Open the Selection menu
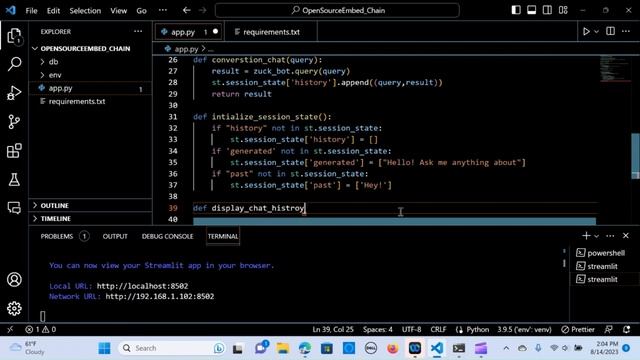 click(85, 11)
